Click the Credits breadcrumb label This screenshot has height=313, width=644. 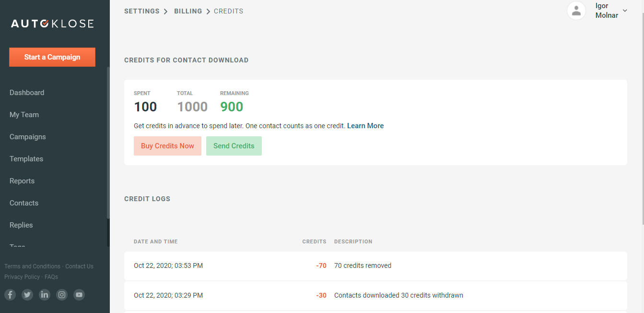[229, 11]
